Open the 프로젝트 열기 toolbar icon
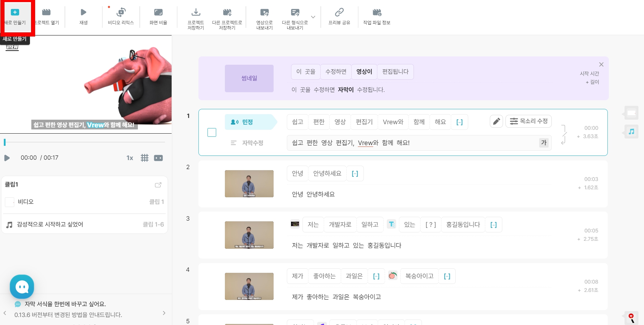Viewport: 644px width, 325px height. (x=46, y=13)
